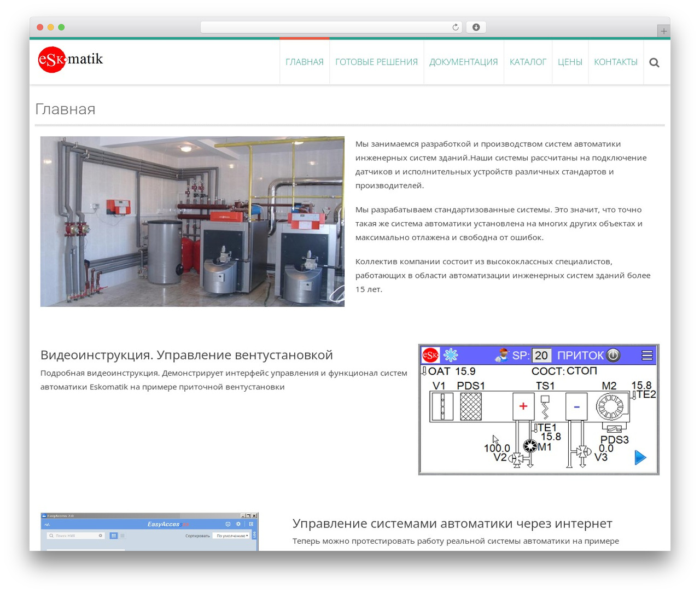This screenshot has width=700, height=593.
Task: Navigate to the КОНТАКТЫ page
Action: [616, 62]
